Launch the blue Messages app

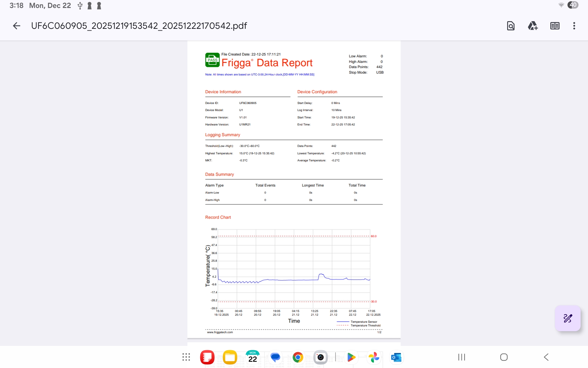pos(275,357)
